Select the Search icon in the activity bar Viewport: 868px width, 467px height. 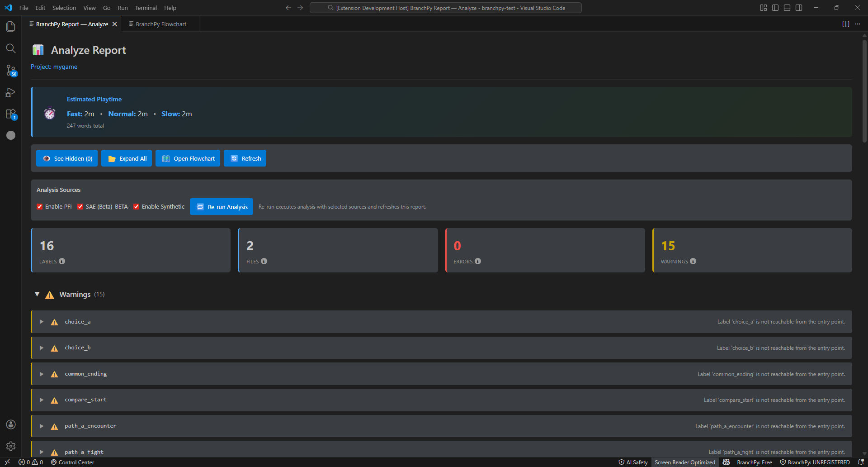(x=11, y=48)
